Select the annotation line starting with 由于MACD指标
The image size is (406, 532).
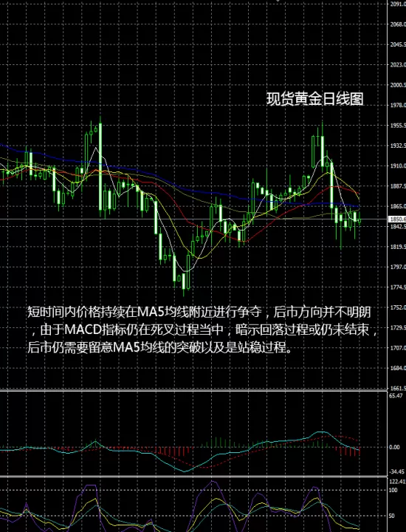205,330
